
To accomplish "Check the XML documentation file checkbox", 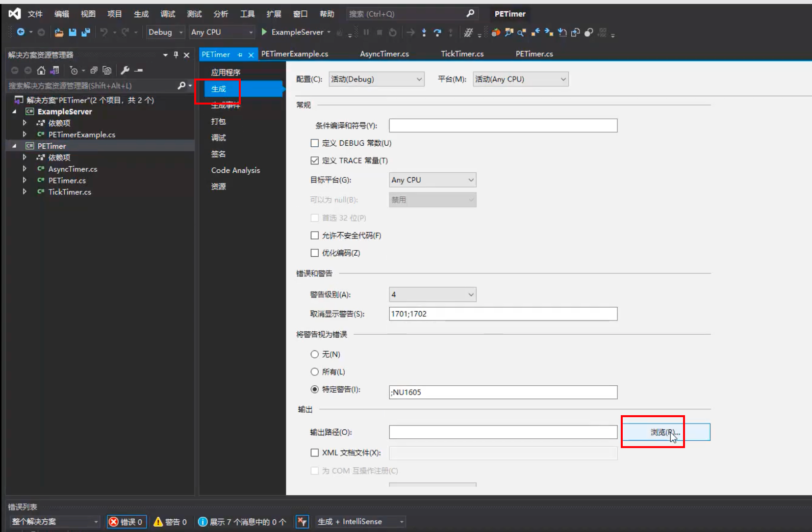I will coord(315,452).
